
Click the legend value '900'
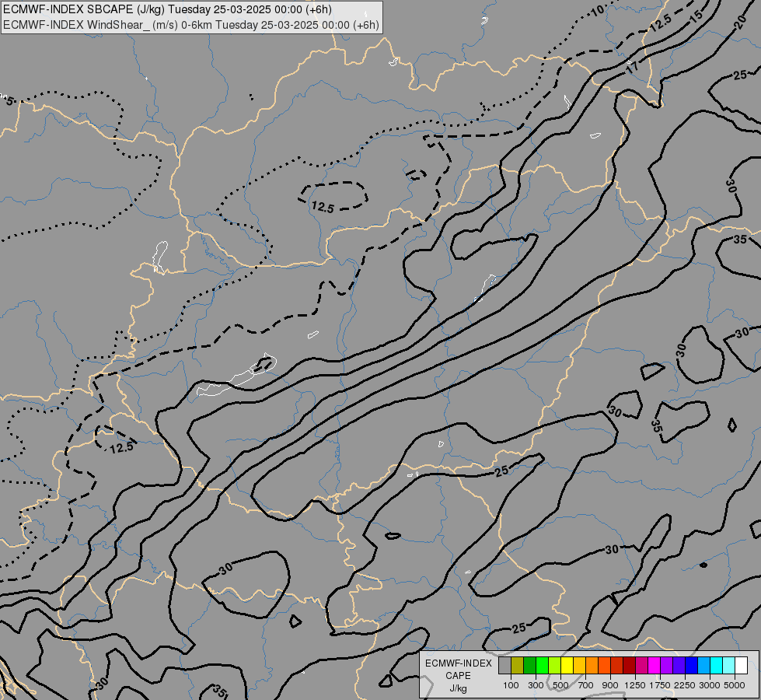[610, 685]
